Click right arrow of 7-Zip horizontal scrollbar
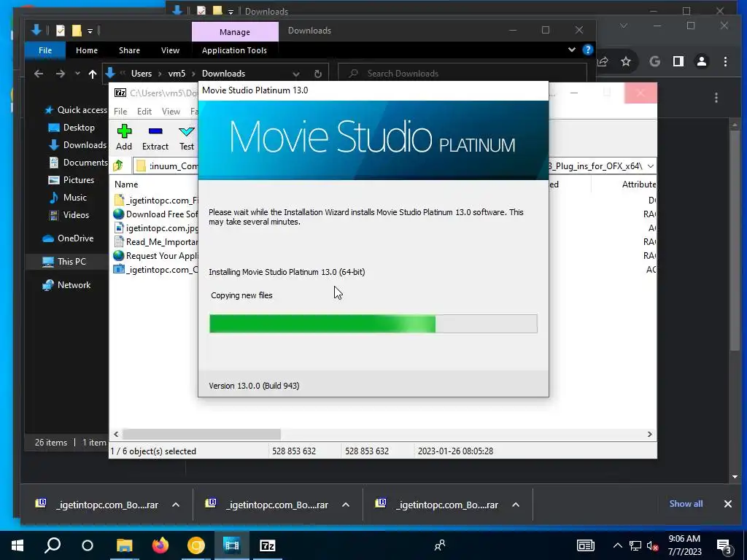 pyautogui.click(x=649, y=434)
